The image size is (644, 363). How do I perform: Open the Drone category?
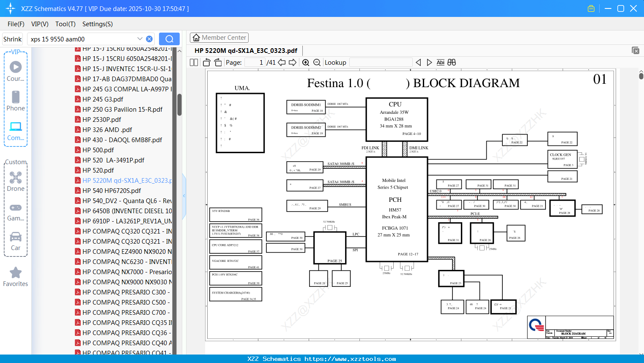point(16,181)
